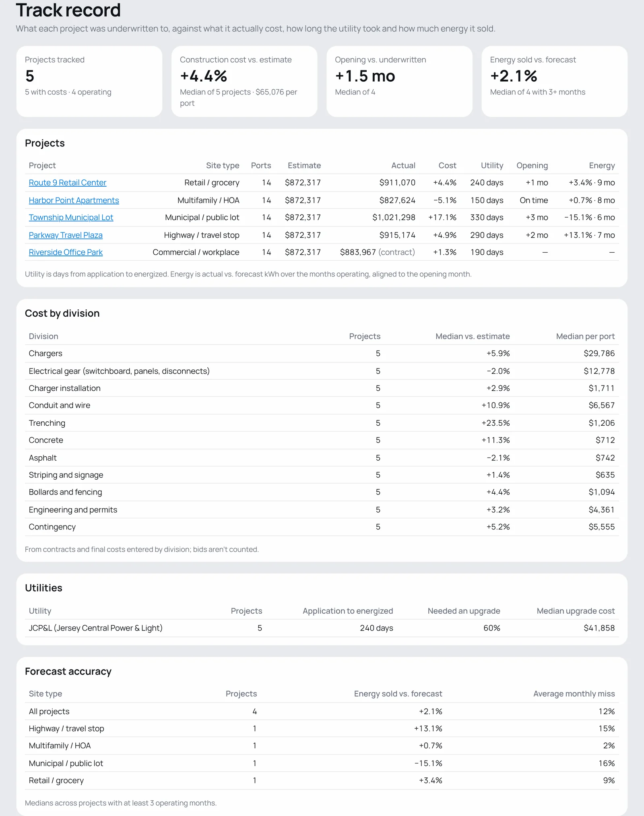Click the Concrete $712 per port value

point(605,440)
